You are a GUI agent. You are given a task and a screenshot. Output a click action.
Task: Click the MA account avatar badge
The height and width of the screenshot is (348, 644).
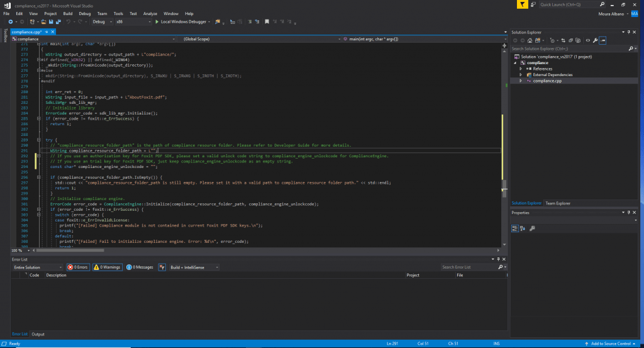click(x=635, y=14)
